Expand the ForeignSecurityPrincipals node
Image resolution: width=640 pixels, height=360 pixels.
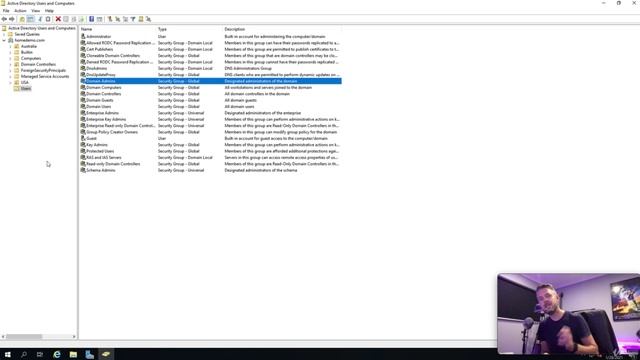pyautogui.click(x=10, y=70)
